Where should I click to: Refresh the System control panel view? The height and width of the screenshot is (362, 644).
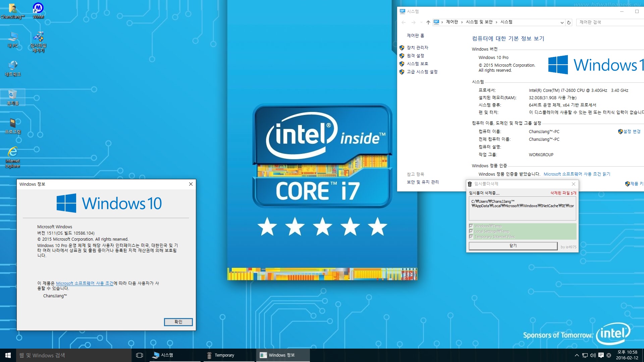[569, 22]
